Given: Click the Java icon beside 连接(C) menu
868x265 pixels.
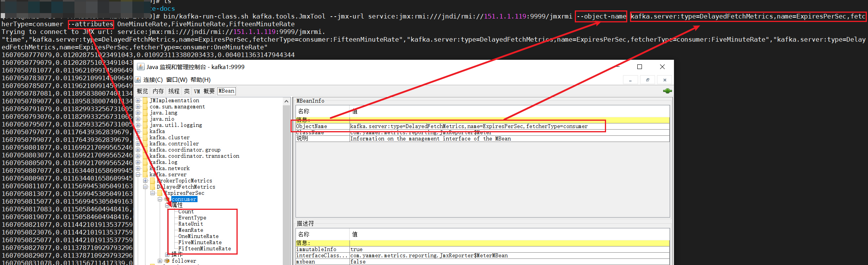Looking at the screenshot, I should (x=138, y=79).
